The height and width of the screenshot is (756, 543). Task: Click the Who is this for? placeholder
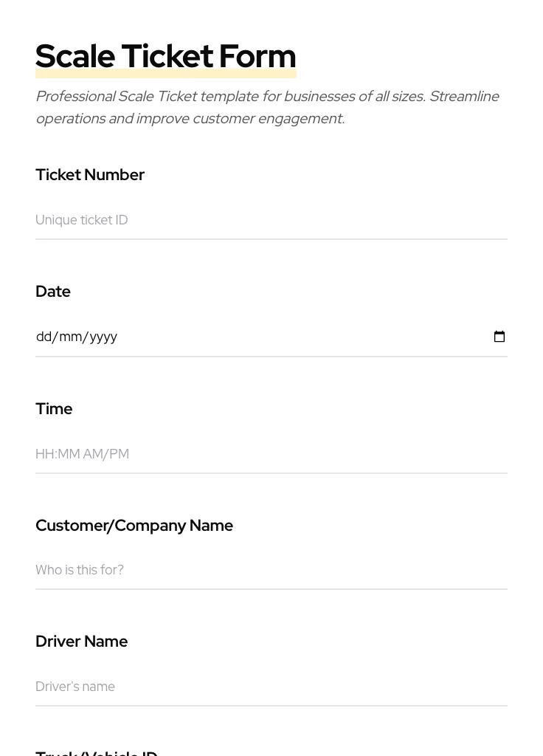(79, 570)
